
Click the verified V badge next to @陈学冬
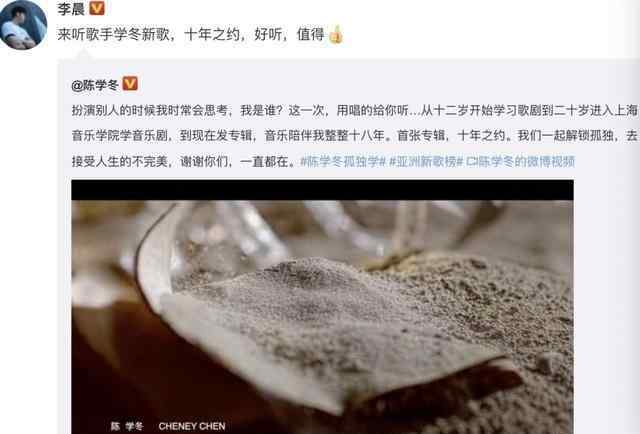pyautogui.click(x=130, y=84)
